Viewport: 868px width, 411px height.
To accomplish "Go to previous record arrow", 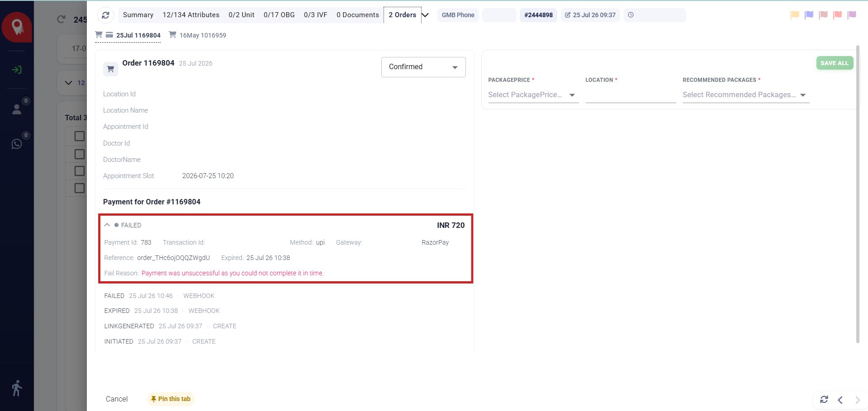I will pos(840,400).
